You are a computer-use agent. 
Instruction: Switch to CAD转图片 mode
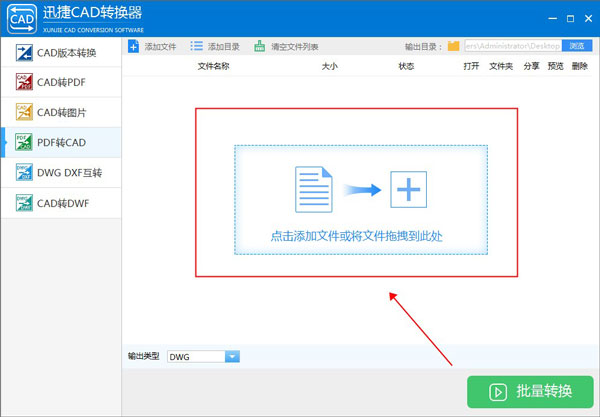point(61,112)
